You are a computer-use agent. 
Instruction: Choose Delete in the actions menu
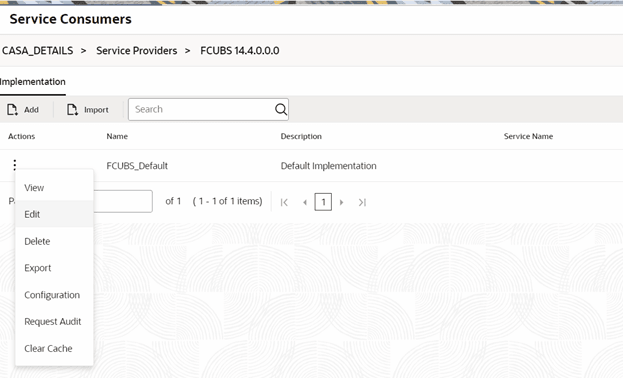click(54, 241)
